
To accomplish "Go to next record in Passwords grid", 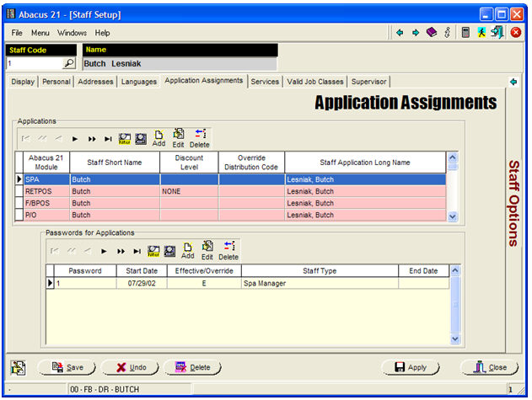I will [x=104, y=251].
